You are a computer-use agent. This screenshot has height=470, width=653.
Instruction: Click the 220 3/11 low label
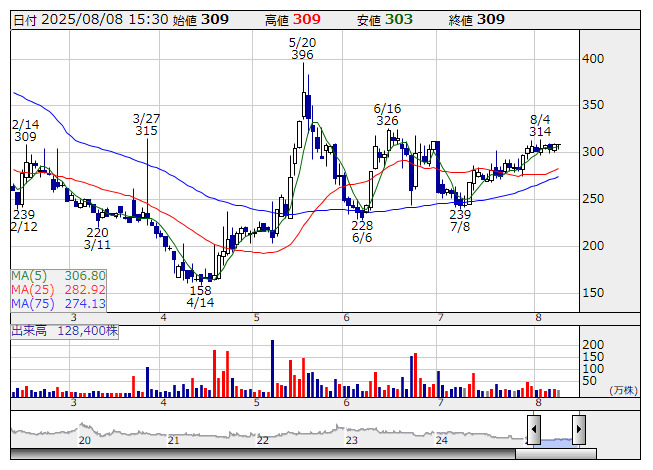pyautogui.click(x=97, y=239)
